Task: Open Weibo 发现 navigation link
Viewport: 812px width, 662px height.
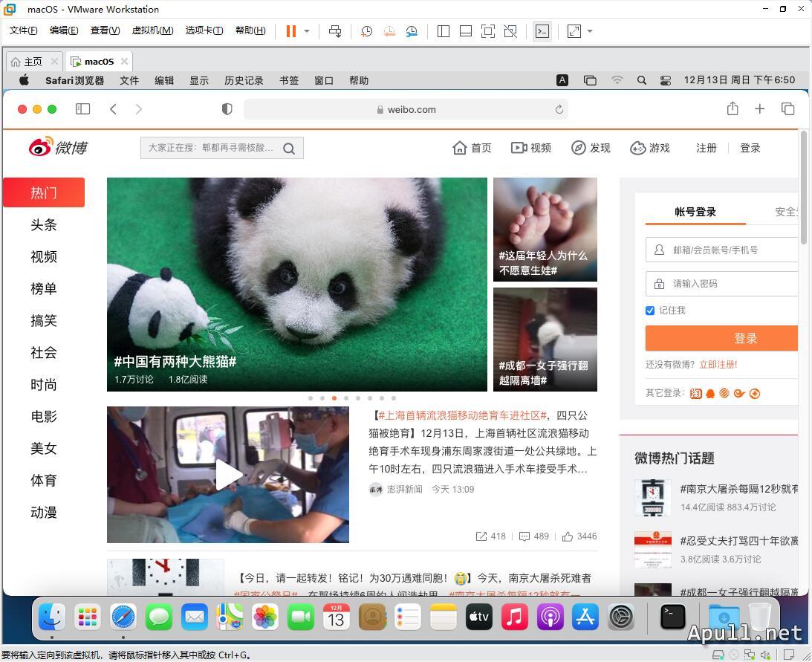Action: pos(591,148)
